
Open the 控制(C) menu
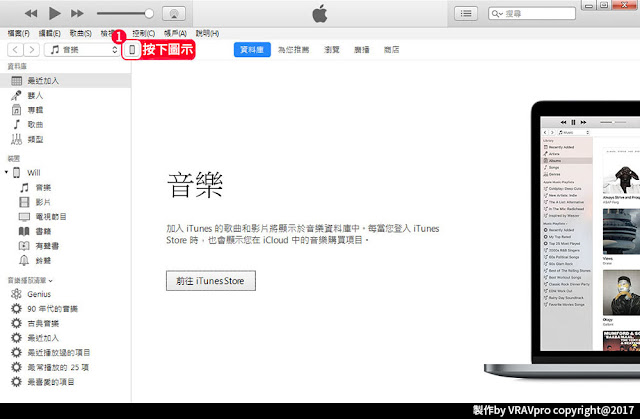pos(144,33)
